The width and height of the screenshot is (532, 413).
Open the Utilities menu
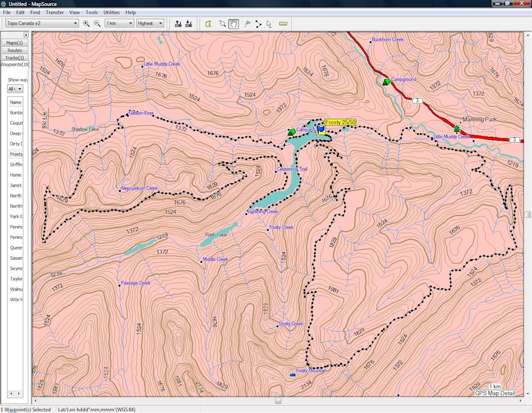[111, 12]
